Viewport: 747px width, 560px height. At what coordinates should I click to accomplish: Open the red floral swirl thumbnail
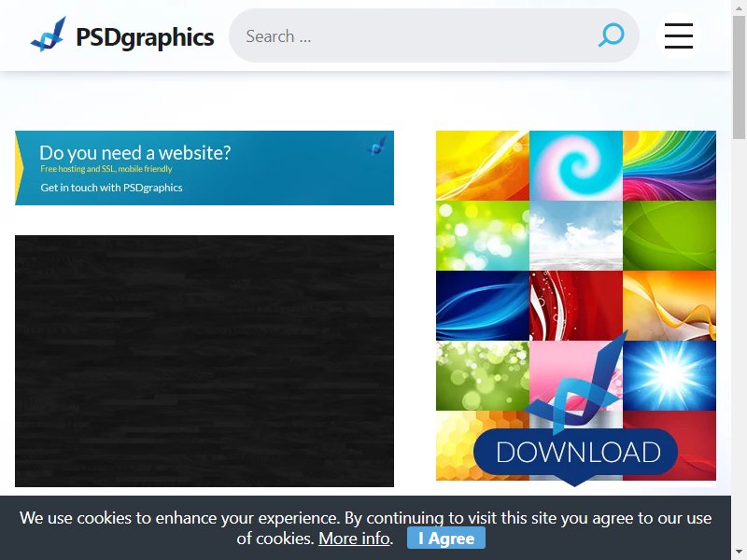pos(576,306)
